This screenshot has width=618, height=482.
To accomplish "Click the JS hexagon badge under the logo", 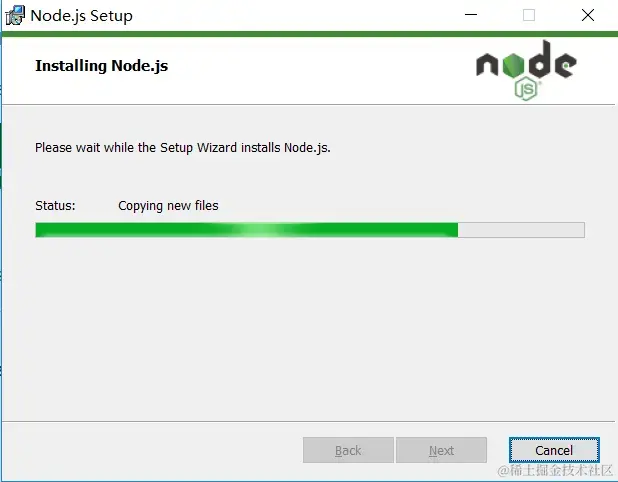I will 527,89.
